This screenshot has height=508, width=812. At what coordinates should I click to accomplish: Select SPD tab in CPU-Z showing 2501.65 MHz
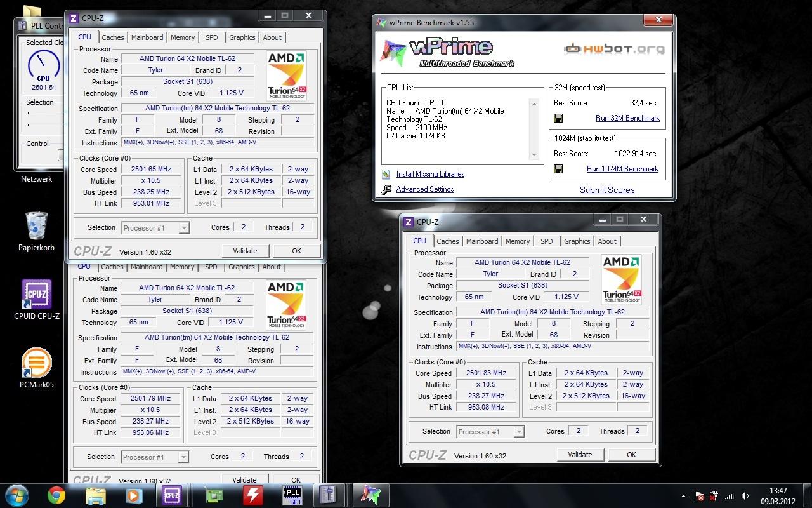(x=212, y=37)
